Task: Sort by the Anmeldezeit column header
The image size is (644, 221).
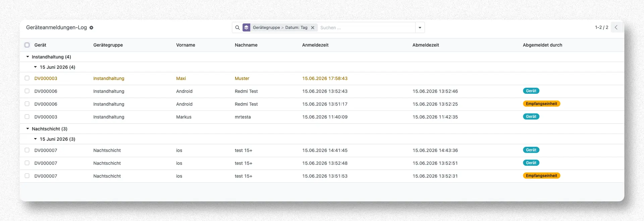Action: (315, 45)
